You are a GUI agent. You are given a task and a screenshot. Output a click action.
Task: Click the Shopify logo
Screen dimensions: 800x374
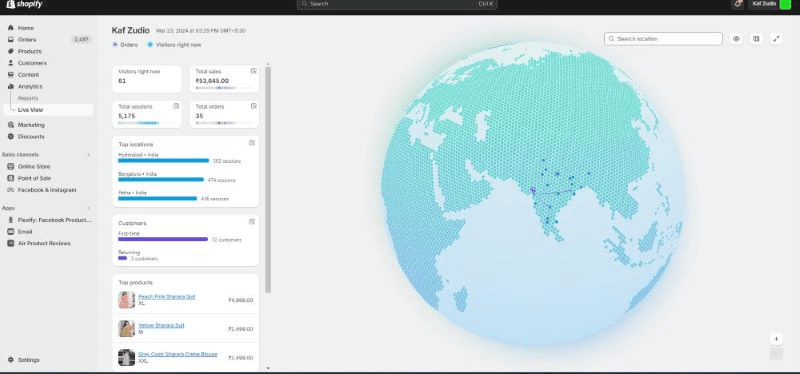23,5
